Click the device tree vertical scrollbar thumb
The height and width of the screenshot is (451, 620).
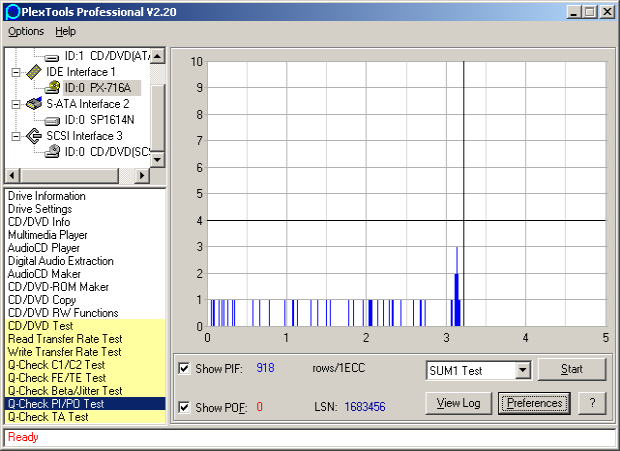(x=157, y=118)
